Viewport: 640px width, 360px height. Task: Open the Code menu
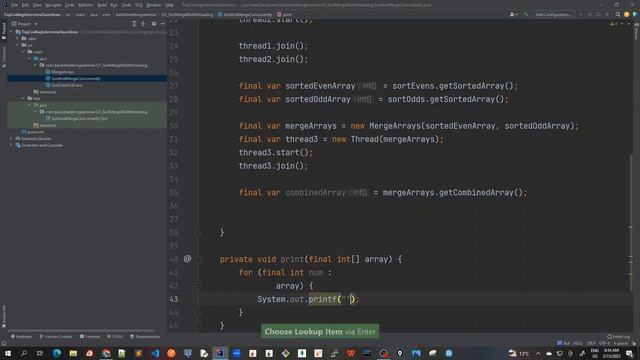[x=70, y=5]
